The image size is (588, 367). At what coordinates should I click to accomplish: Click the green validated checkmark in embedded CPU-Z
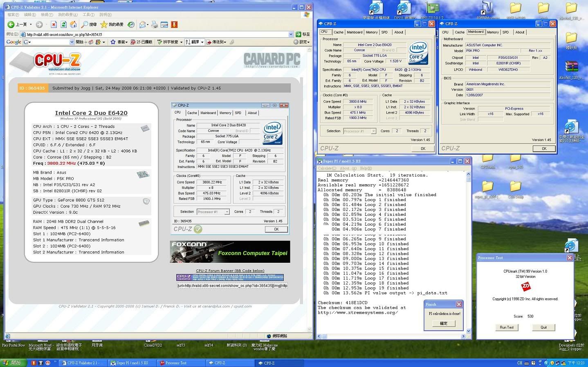[x=198, y=229]
